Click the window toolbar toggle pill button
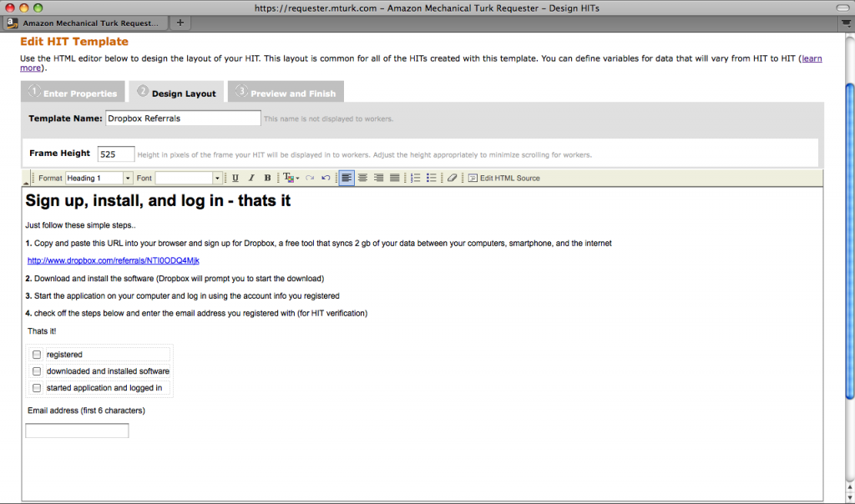855x504 pixels. 842,8
